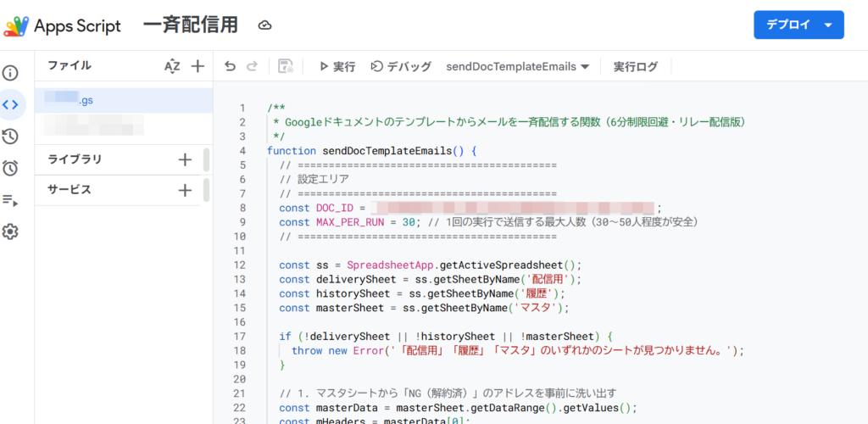The width and height of the screenshot is (868, 424).
Task: Click the デプロイ deploy button
Action: [x=798, y=25]
